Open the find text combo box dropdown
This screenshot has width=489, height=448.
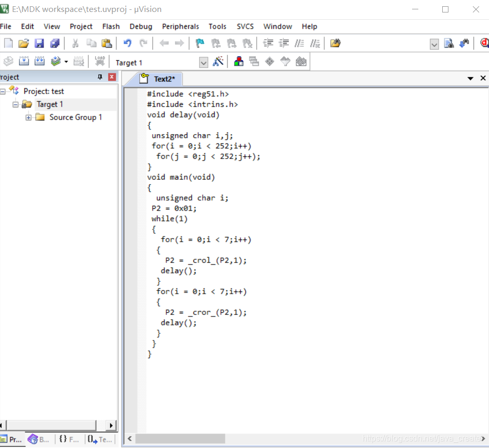434,44
